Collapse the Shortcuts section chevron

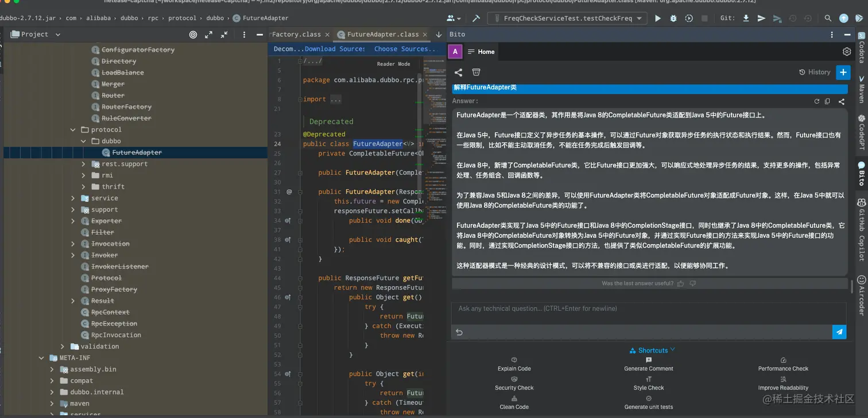click(x=673, y=349)
